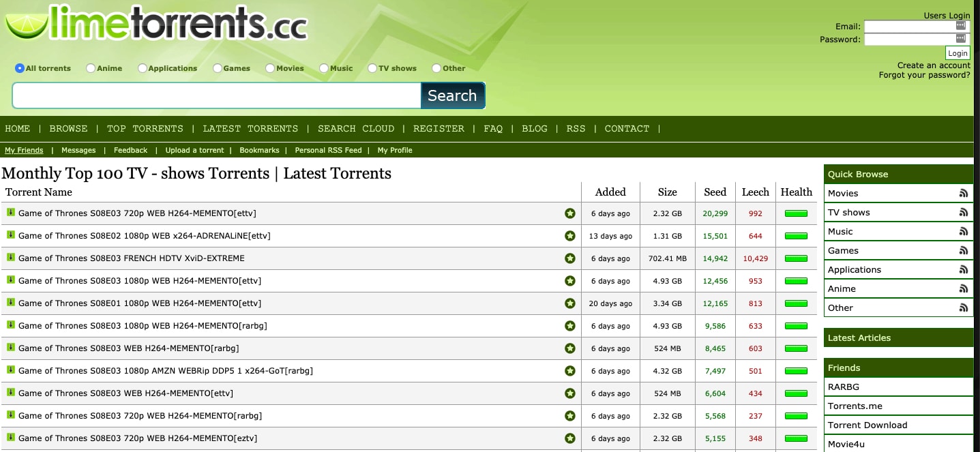Click the Email input field
Viewport: 980px width, 452px height.
(916, 27)
